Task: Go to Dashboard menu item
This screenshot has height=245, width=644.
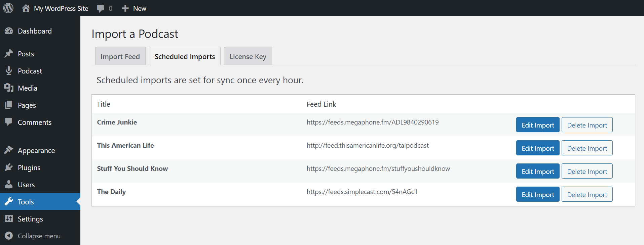Action: (35, 31)
